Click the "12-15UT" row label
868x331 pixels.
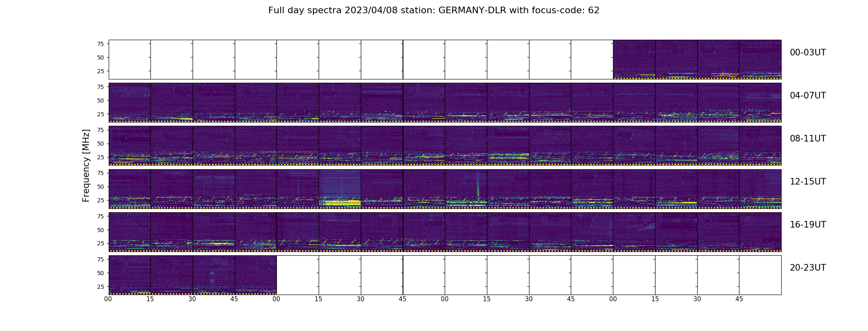(808, 182)
